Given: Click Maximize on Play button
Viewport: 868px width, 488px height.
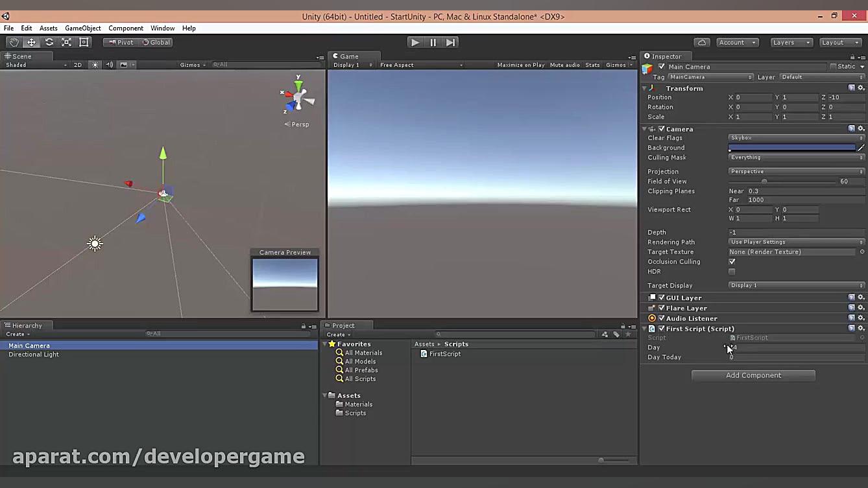Looking at the screenshot, I should tap(521, 65).
